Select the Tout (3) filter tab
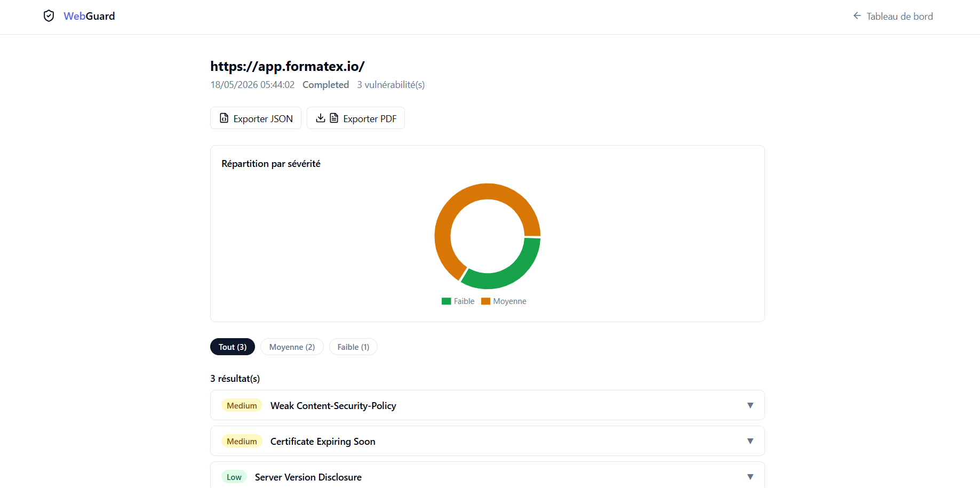The height and width of the screenshot is (488, 980). tap(233, 347)
